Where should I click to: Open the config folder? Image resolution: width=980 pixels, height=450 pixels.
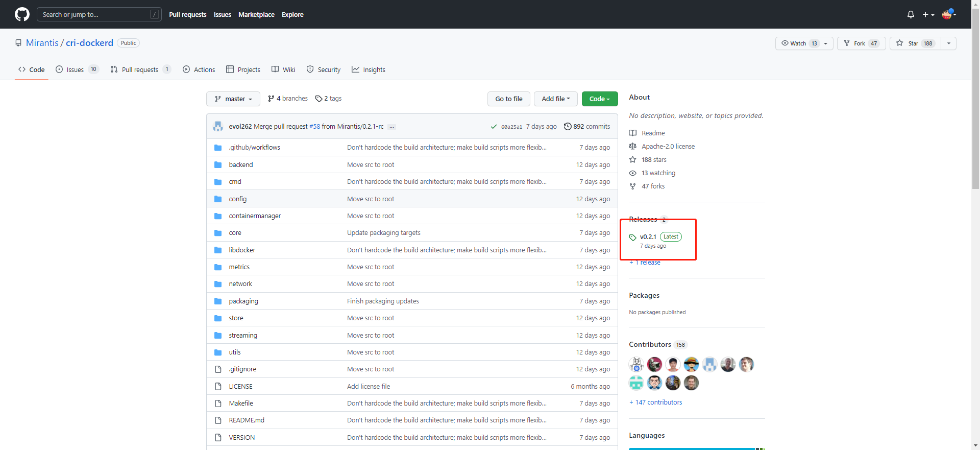238,199
